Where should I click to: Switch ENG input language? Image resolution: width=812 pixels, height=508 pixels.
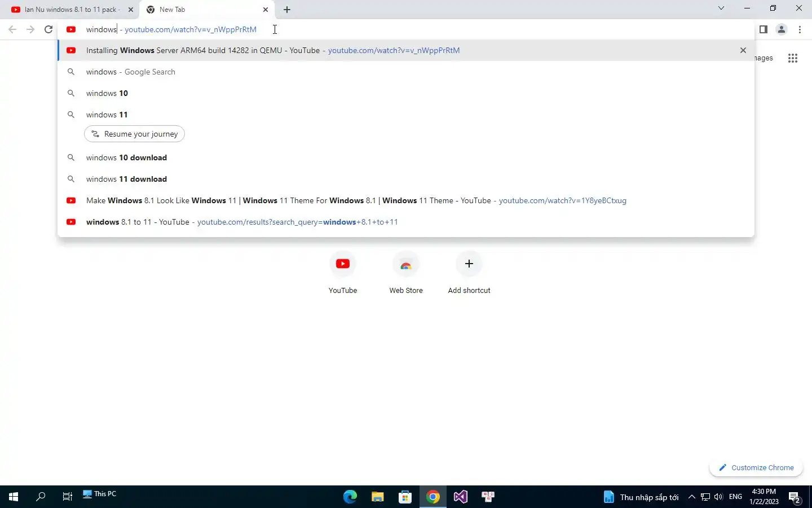pyautogui.click(x=735, y=497)
